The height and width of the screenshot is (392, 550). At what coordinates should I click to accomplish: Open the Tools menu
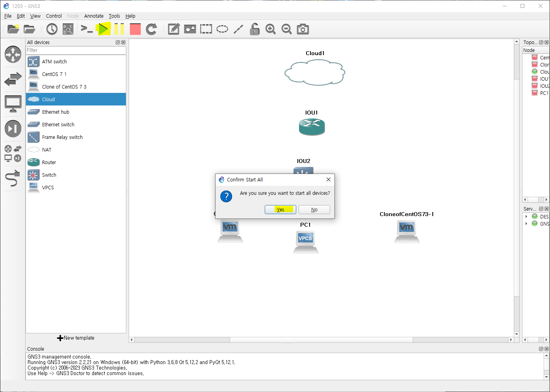[x=114, y=16]
